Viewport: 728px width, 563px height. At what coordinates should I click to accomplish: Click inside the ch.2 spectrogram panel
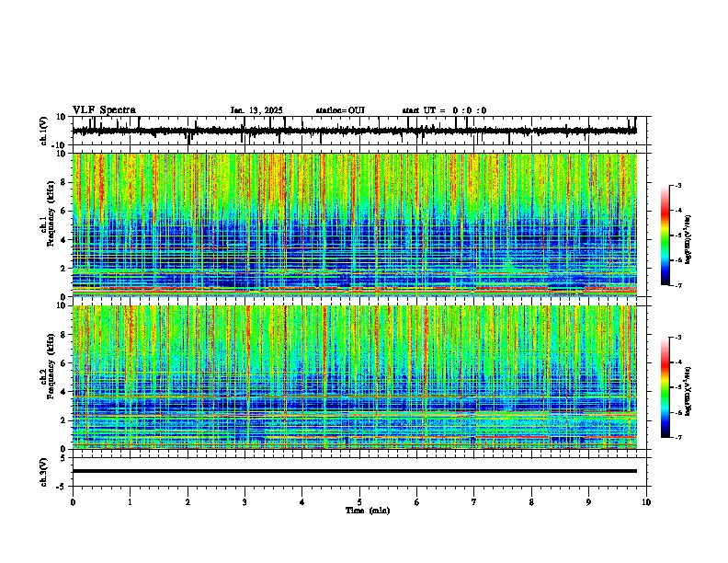(x=355, y=377)
